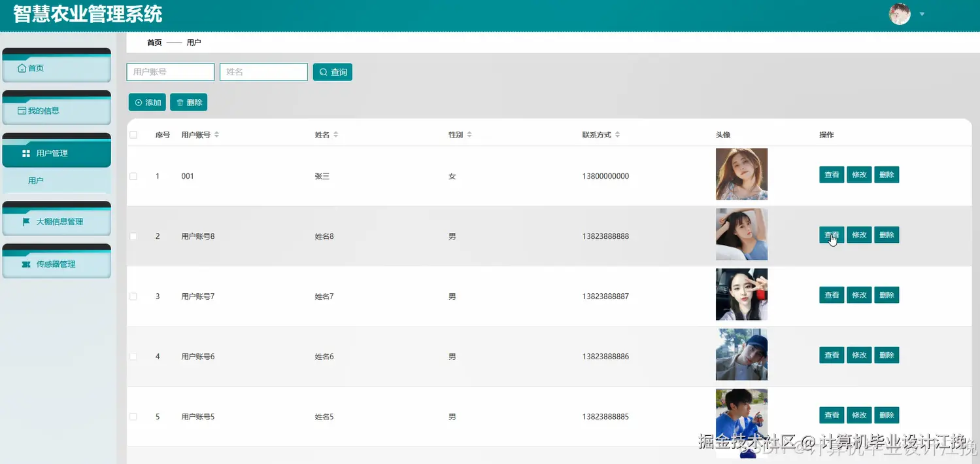Click the 头像 column header
The image size is (980, 464).
tap(723, 135)
